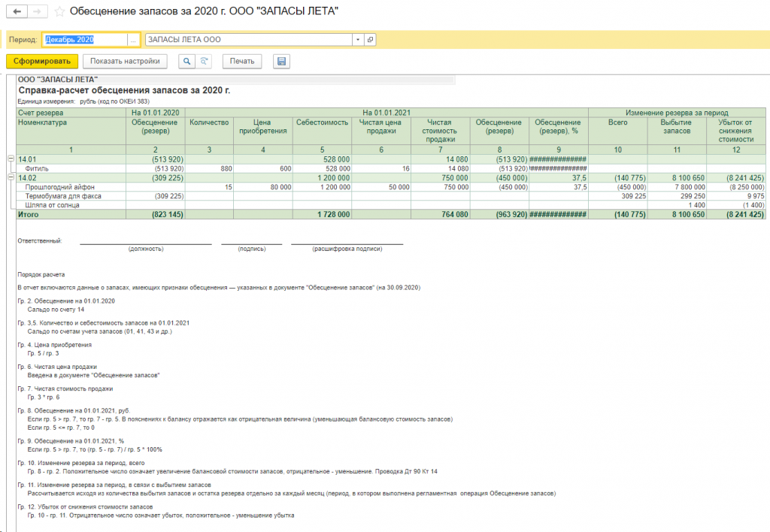Image resolution: width=770 pixels, height=532 pixels.
Task: Go forward with the right arrow button
Action: [x=38, y=11]
